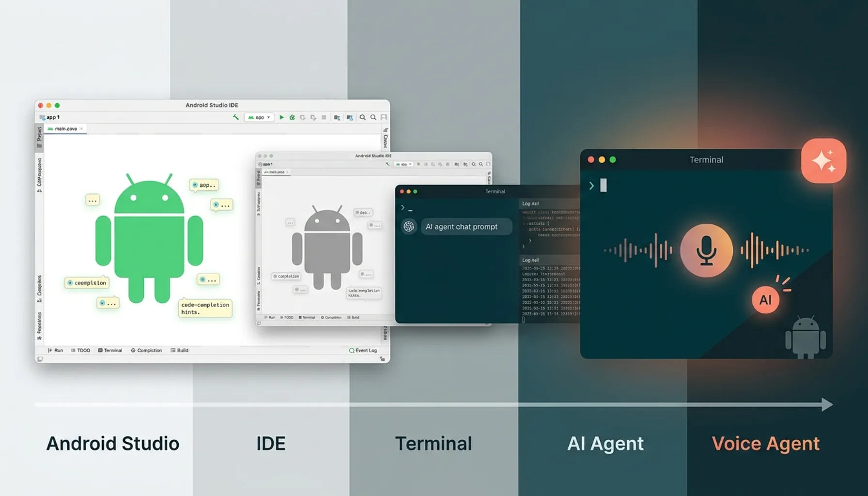868x496 pixels.
Task: Open the Build tab in front Android Studio bottom bar
Action: [x=179, y=350]
